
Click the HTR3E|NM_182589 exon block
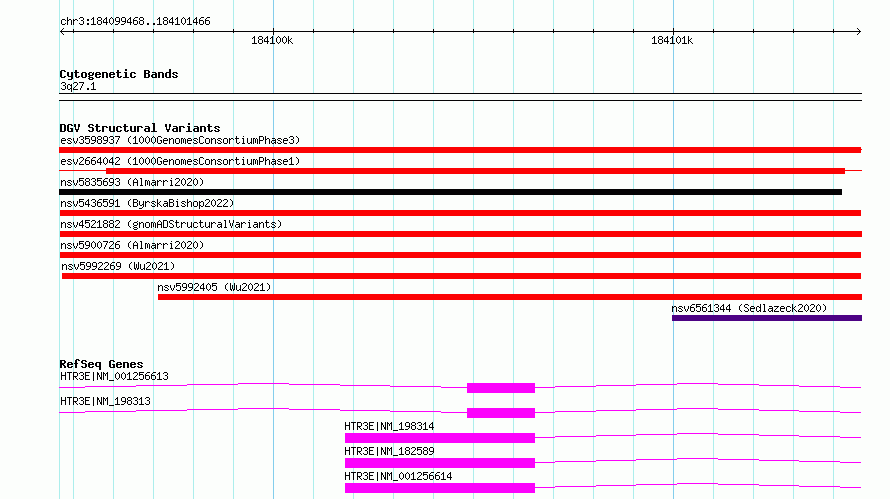[440, 463]
